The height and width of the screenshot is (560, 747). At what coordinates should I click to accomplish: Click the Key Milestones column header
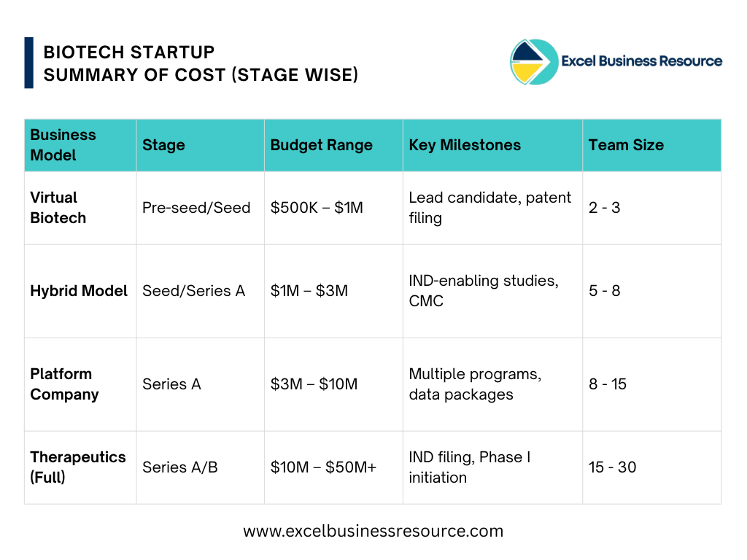coord(465,145)
